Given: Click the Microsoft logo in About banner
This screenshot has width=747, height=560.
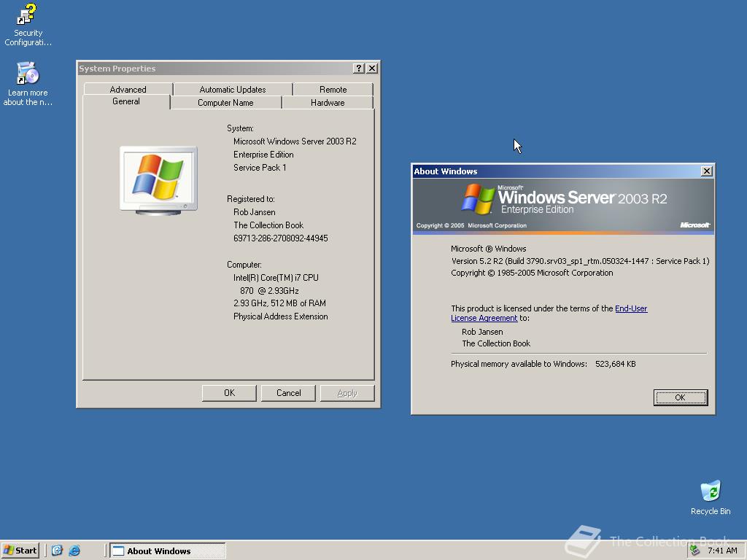Looking at the screenshot, I should coord(694,225).
